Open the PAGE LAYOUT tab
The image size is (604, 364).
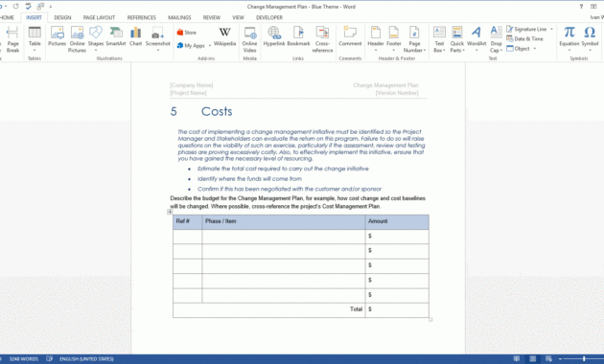click(x=99, y=17)
